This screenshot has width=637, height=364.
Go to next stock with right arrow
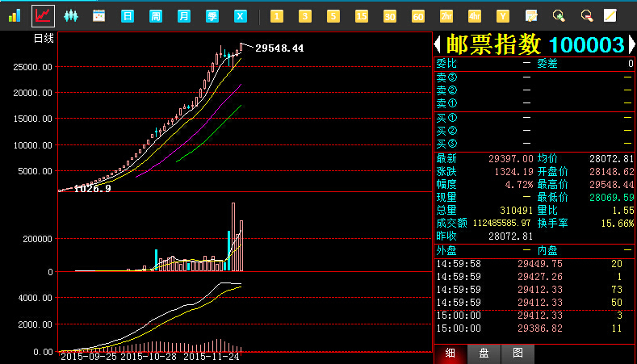pyautogui.click(x=631, y=44)
